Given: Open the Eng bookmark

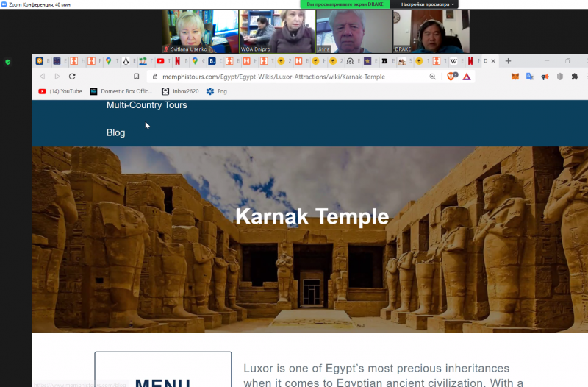Looking at the screenshot, I should pyautogui.click(x=217, y=91).
